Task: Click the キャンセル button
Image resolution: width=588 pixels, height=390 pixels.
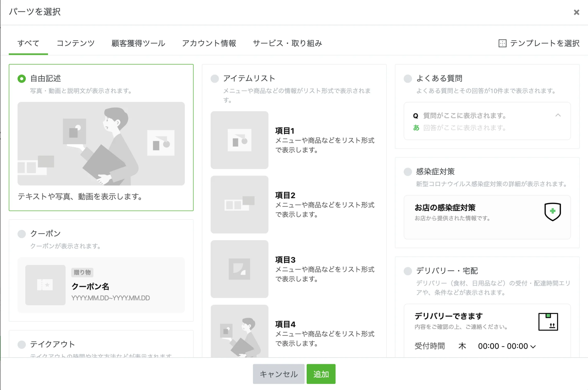Action: [x=278, y=374]
